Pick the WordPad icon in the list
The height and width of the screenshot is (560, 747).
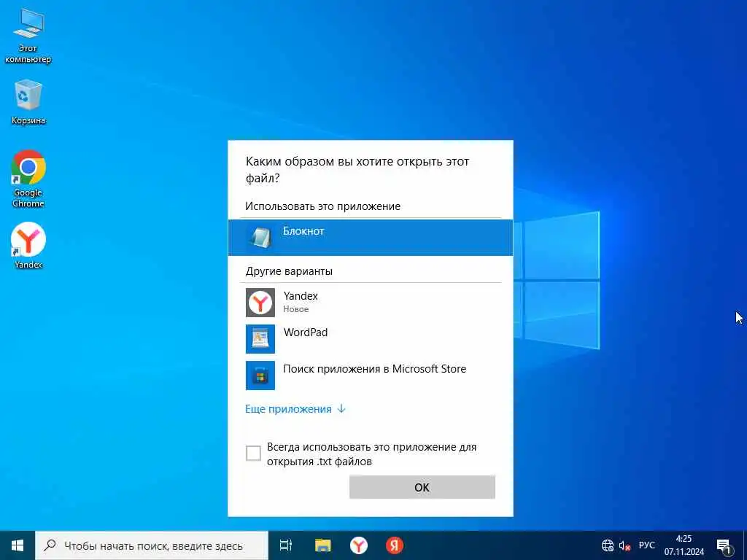tap(260, 339)
